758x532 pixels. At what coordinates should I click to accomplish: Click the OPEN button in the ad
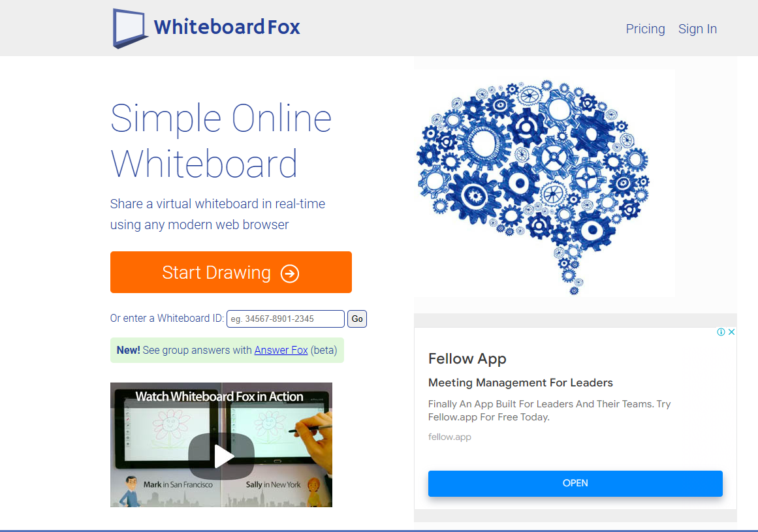coord(575,483)
